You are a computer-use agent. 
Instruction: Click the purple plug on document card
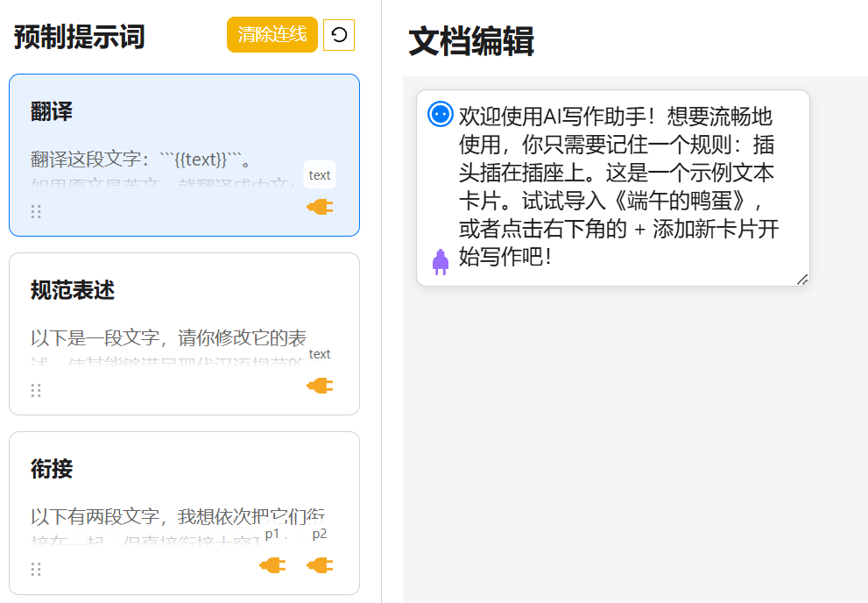coord(441,261)
